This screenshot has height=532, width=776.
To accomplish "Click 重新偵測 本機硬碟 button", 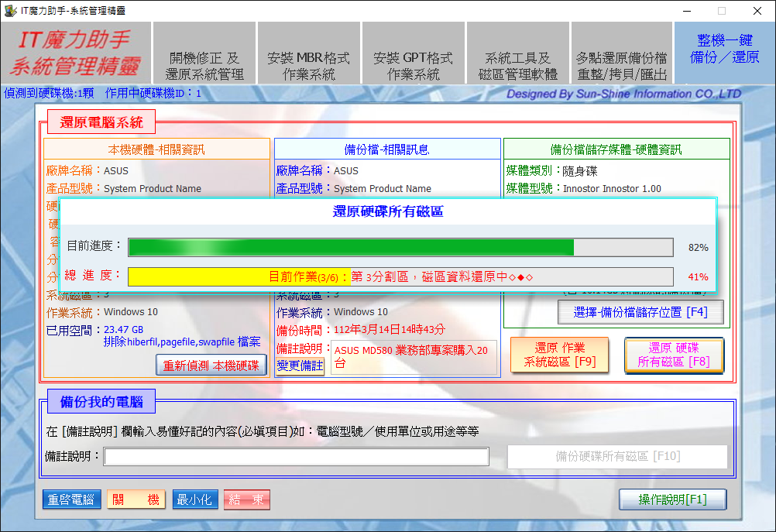I will (212, 365).
